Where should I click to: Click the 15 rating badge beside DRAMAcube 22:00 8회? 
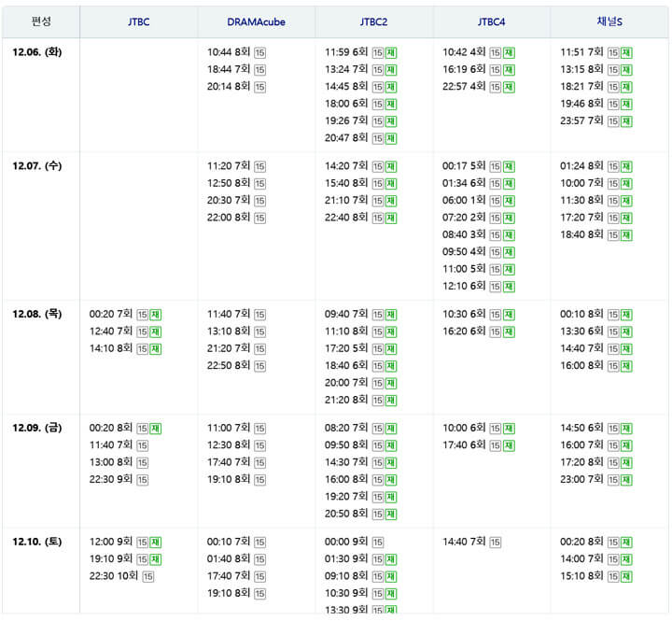[x=259, y=219]
